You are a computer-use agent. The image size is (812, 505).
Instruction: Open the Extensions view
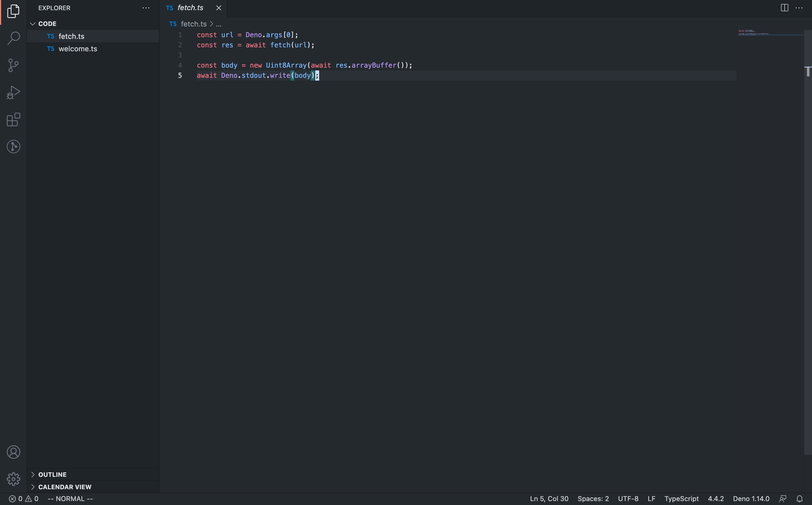click(13, 119)
